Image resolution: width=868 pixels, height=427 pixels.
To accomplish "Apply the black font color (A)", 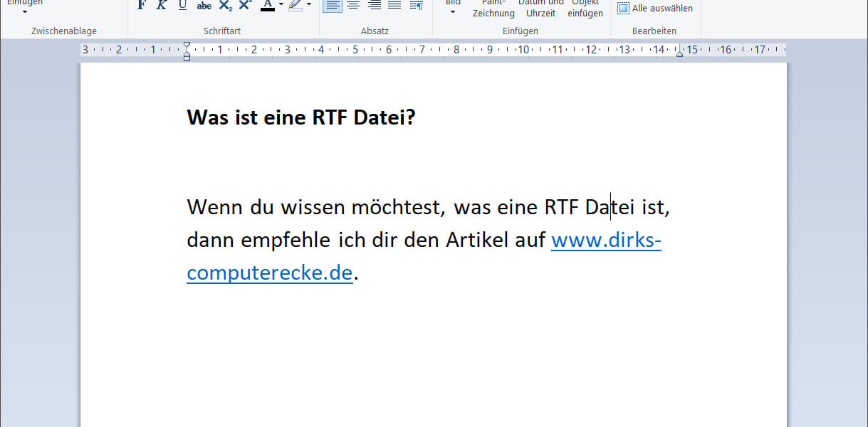I will 267,6.
